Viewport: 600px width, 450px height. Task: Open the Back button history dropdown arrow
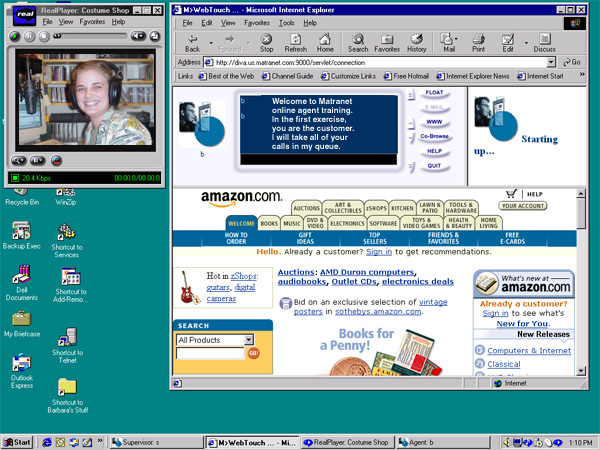pos(211,43)
